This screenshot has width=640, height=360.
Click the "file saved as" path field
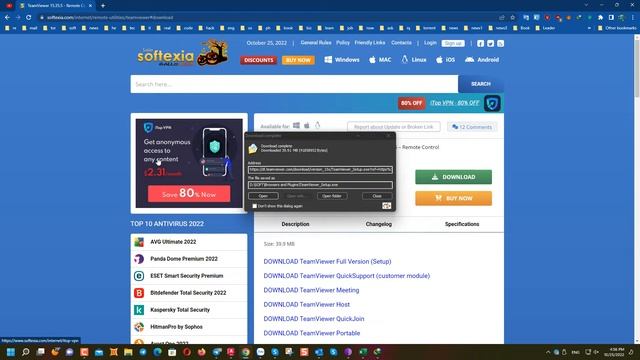pyautogui.click(x=320, y=185)
